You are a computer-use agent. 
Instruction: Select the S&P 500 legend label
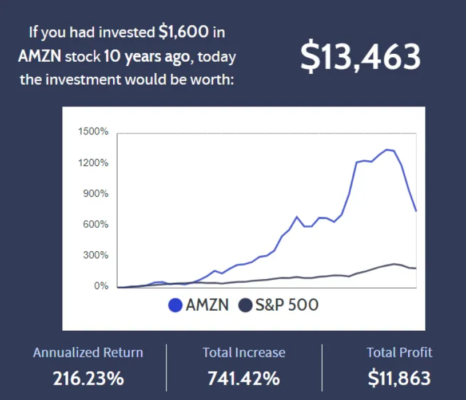tap(287, 305)
